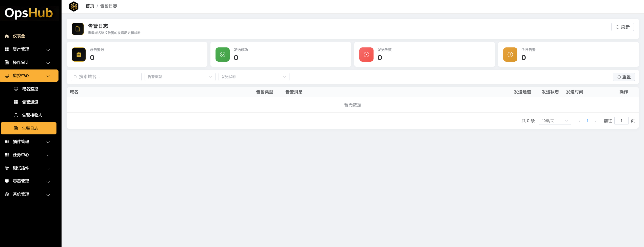Click the 仪表盘 home icon in sidebar
Screen dimensions: 644x247
click(x=7, y=36)
